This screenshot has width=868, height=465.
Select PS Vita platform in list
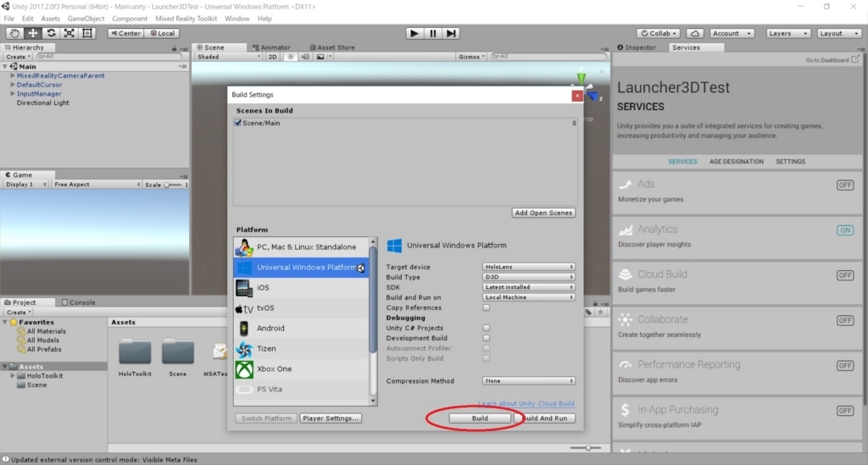point(301,390)
